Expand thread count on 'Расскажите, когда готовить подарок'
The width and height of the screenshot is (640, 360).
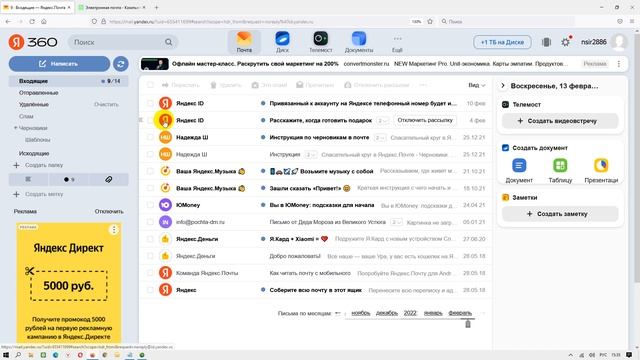[382, 120]
